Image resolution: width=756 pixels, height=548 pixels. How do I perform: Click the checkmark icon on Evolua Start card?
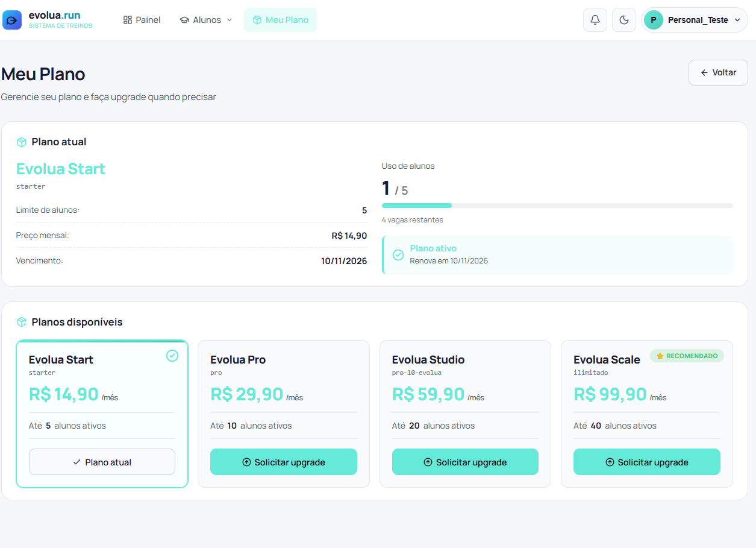172,356
